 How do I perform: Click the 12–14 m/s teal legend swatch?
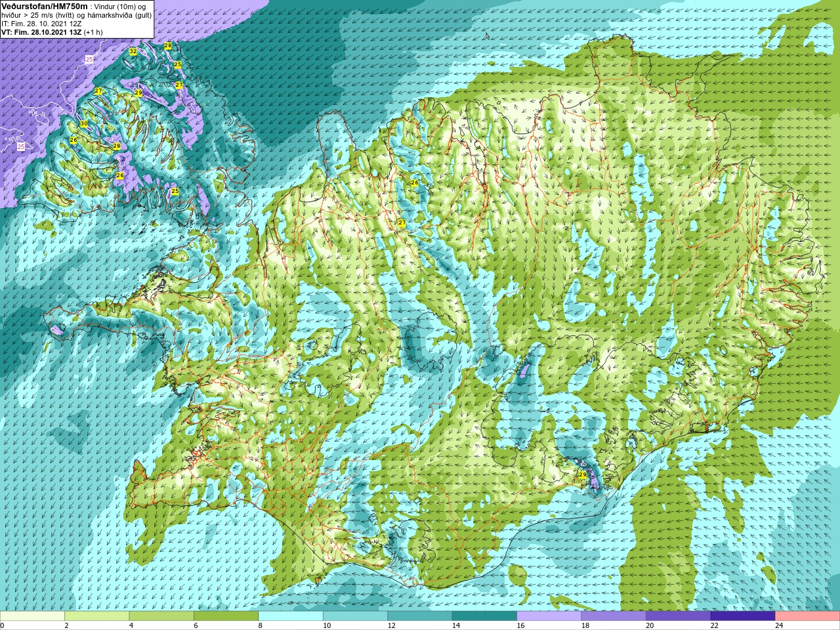tap(420, 616)
